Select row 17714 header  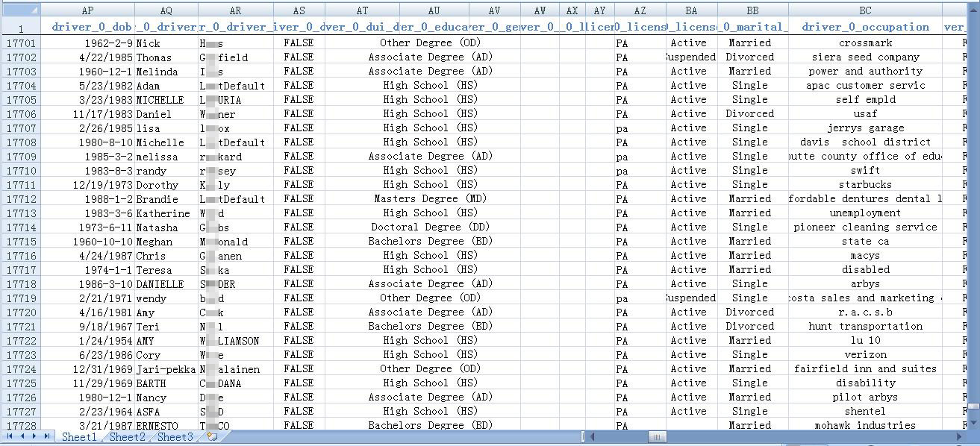20,227
